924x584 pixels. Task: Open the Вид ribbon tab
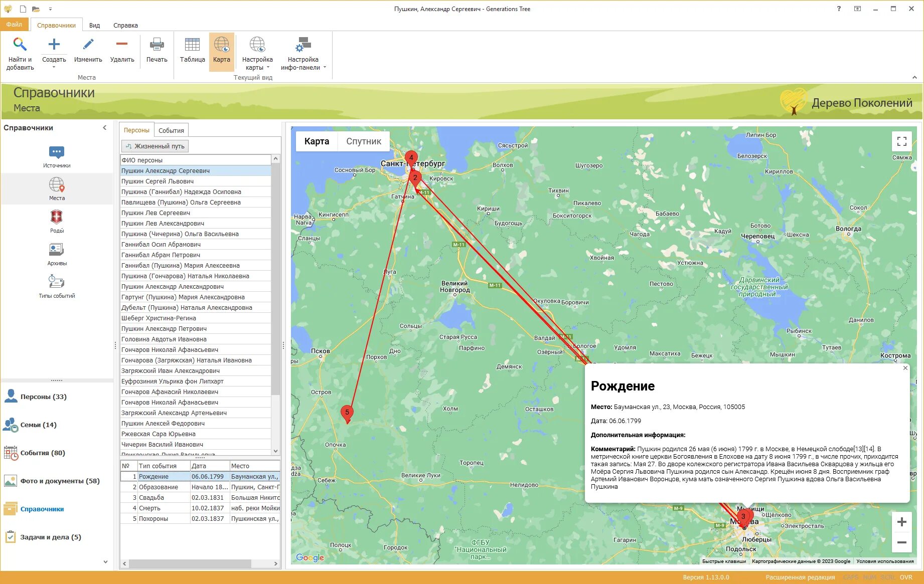94,25
